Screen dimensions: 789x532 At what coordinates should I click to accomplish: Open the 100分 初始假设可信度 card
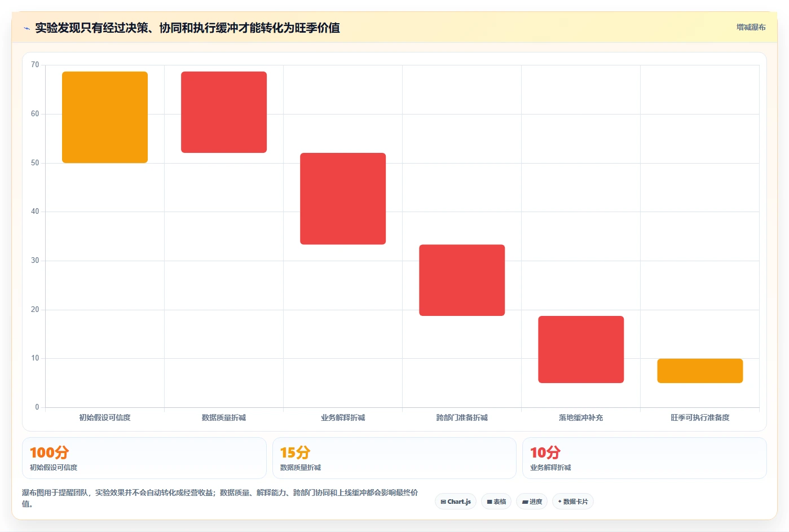(x=144, y=458)
